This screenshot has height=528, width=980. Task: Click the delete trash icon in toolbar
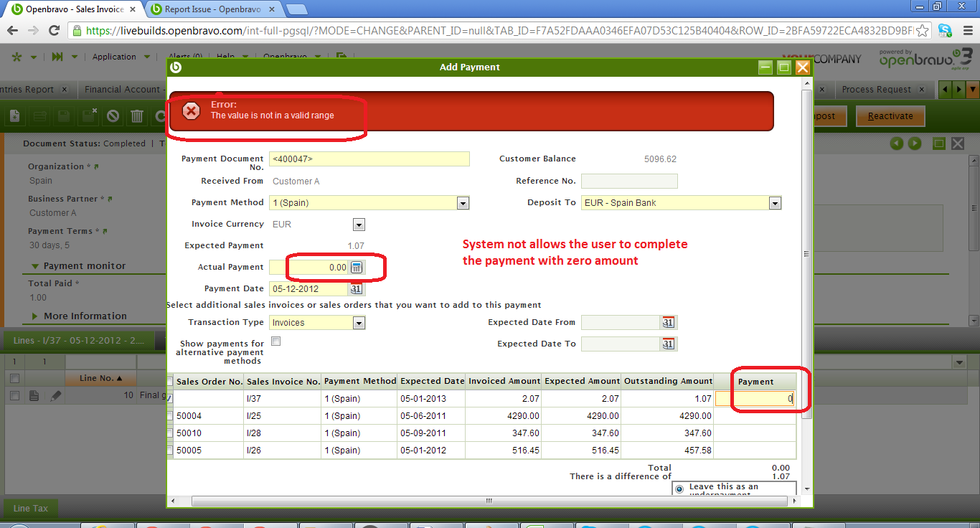click(x=138, y=116)
